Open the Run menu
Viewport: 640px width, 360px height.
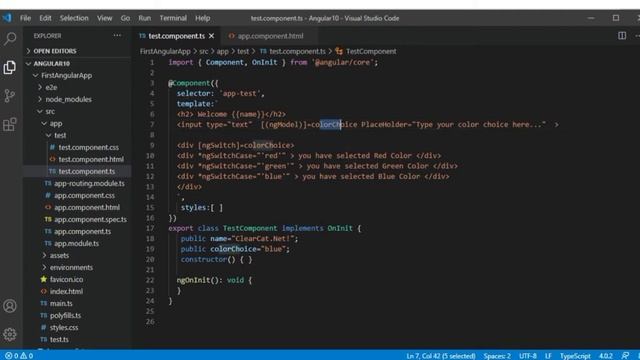(144, 18)
